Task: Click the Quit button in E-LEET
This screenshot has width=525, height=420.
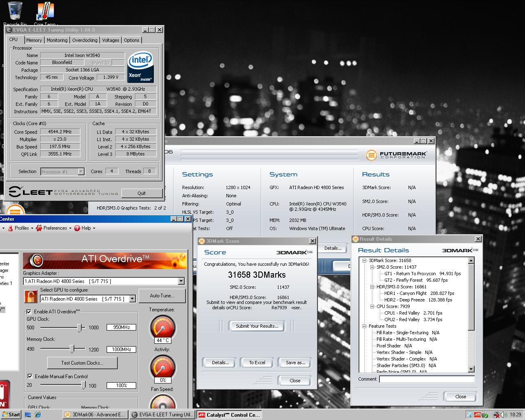Action: 142,193
